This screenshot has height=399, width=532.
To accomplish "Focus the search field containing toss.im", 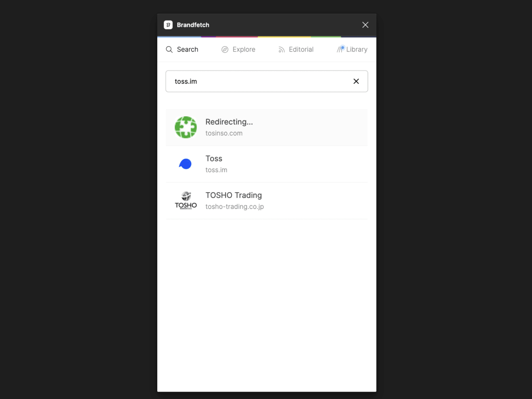I will pyautogui.click(x=267, y=81).
